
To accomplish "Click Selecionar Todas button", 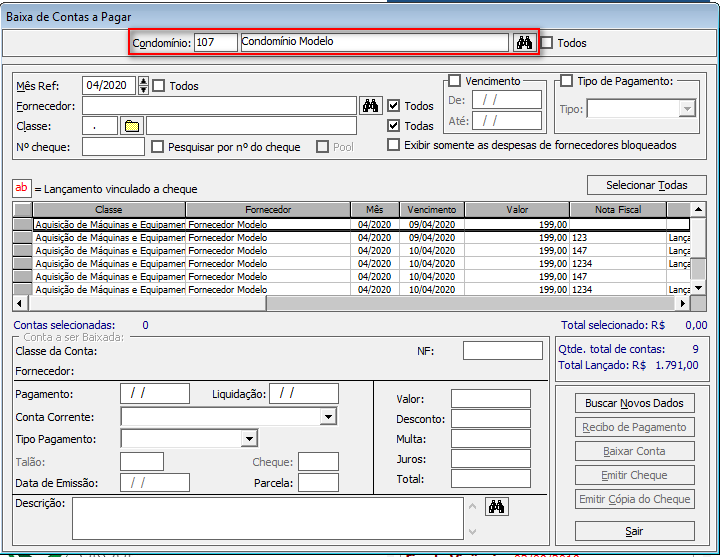I will [x=646, y=185].
